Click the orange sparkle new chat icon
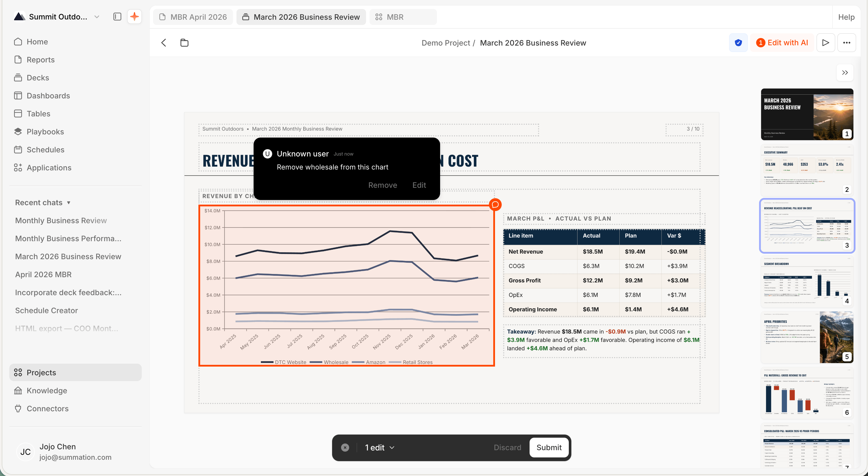Viewport: 868px width, 476px height. pos(134,17)
